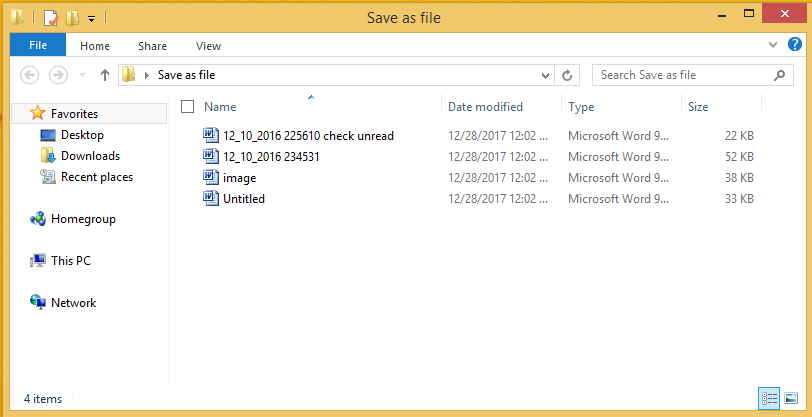Switch to the large thumbnails view icon
812x417 pixels.
(x=791, y=398)
